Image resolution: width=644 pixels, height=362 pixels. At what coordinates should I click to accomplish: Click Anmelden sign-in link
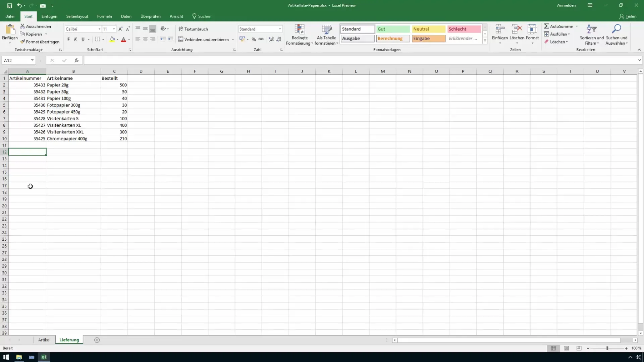point(566,5)
